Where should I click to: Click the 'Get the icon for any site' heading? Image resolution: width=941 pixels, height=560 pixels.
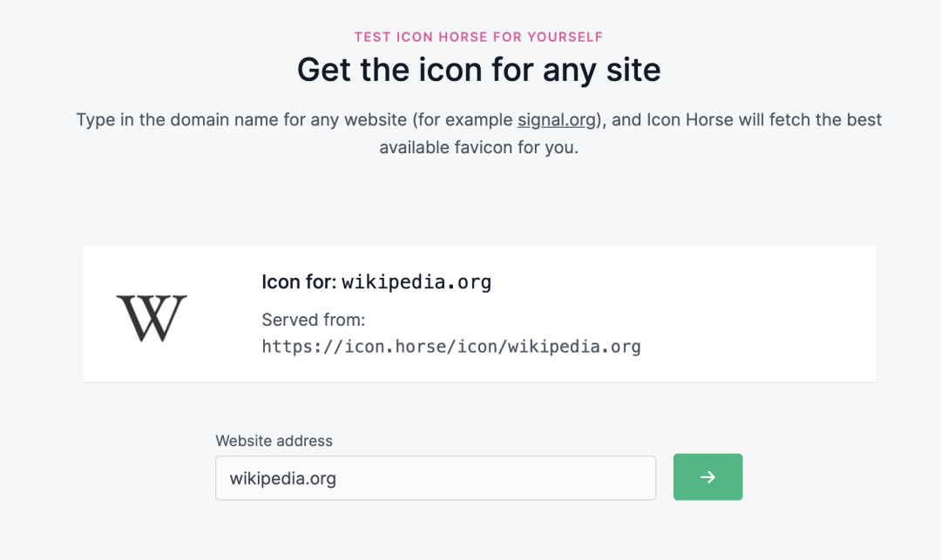coord(479,70)
